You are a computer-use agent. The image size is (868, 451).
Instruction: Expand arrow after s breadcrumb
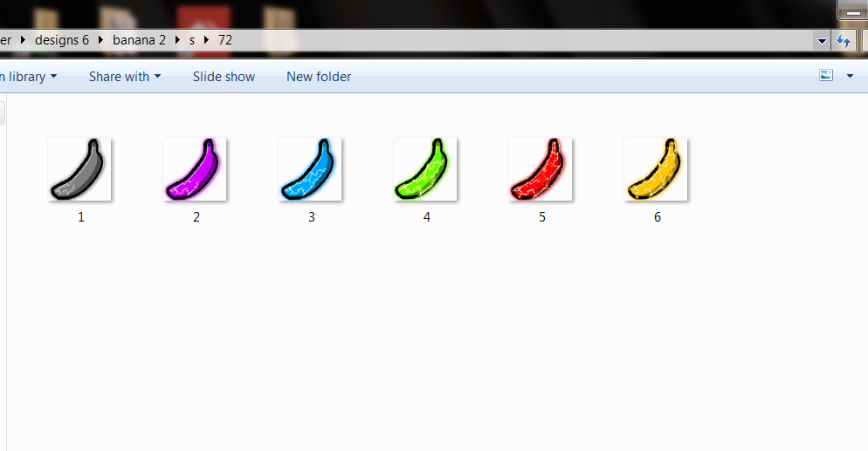(x=206, y=40)
